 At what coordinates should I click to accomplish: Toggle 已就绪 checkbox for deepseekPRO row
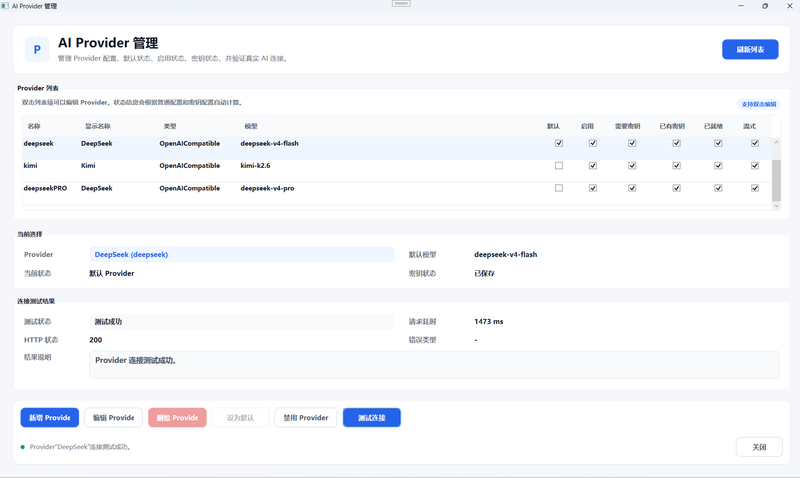coord(718,188)
